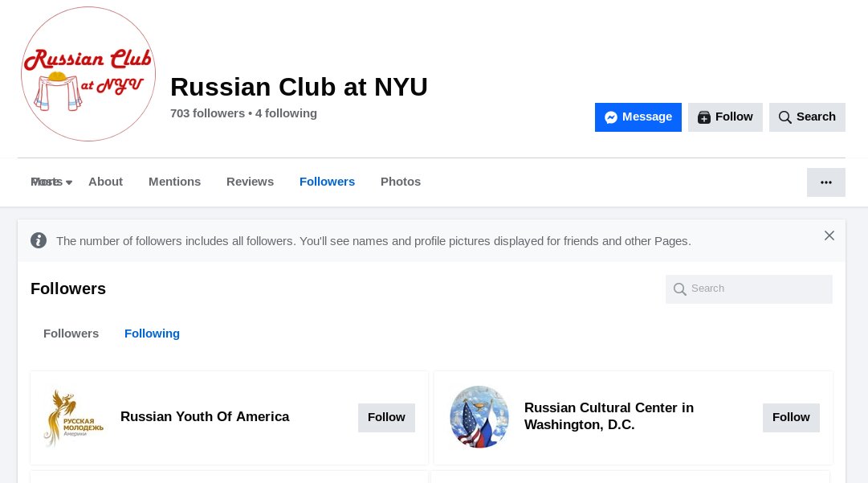Switch to the Mentions tab
868x483 pixels.
[174, 182]
